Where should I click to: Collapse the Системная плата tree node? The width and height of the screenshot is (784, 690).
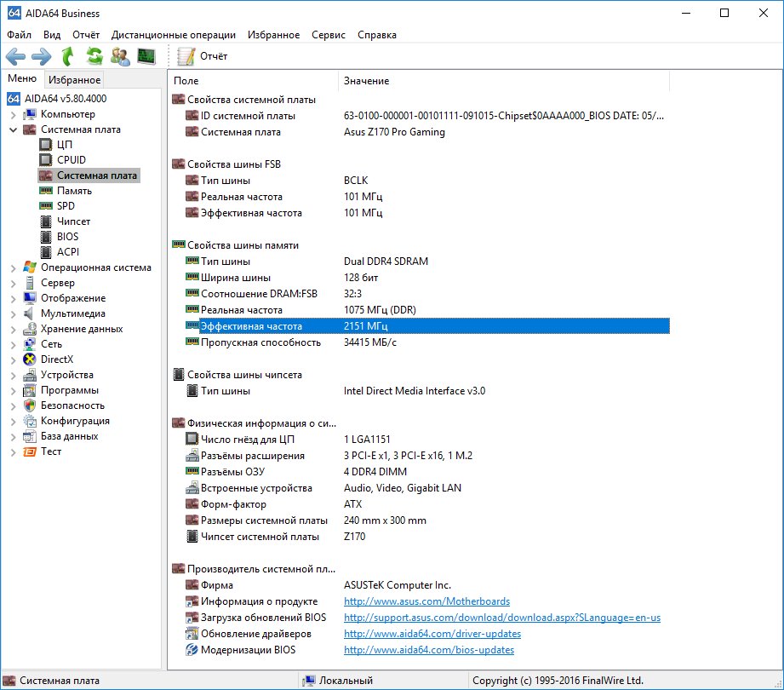14,130
